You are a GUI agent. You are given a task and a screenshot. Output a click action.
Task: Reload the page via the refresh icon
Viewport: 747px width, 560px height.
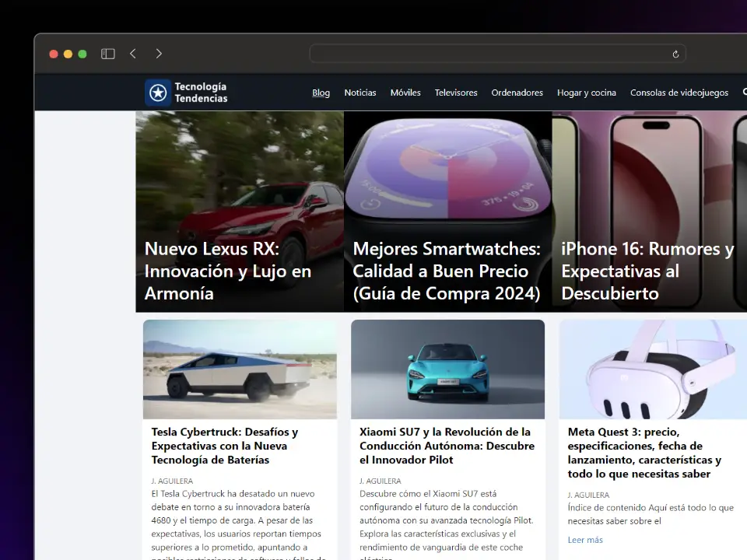tap(675, 54)
